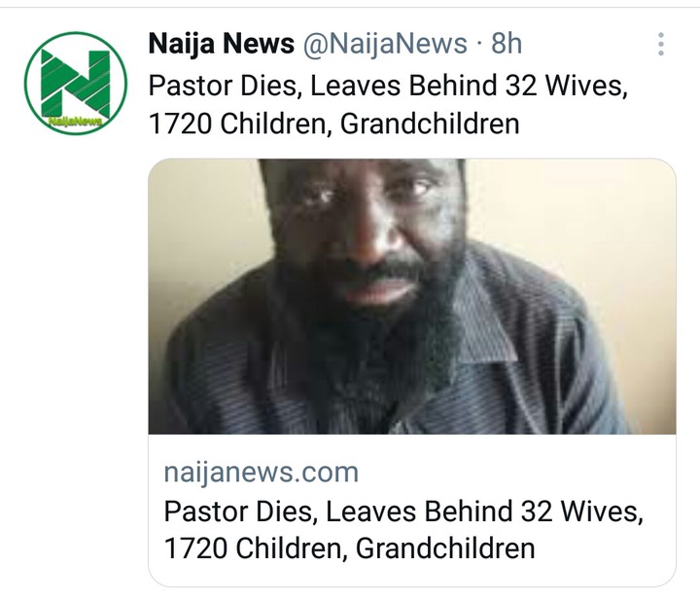
Task: Tap the green N letter inside the avatar
Action: [75, 82]
